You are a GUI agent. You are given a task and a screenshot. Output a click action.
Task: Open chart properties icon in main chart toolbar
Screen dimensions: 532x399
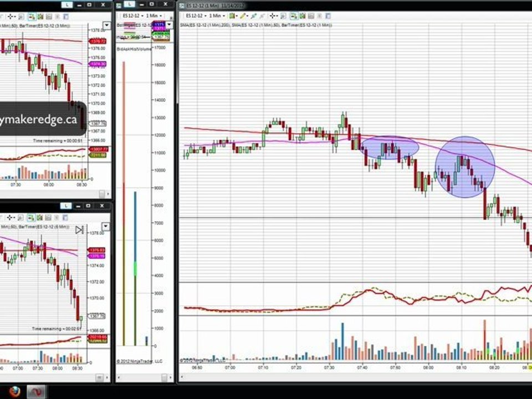(311, 16)
